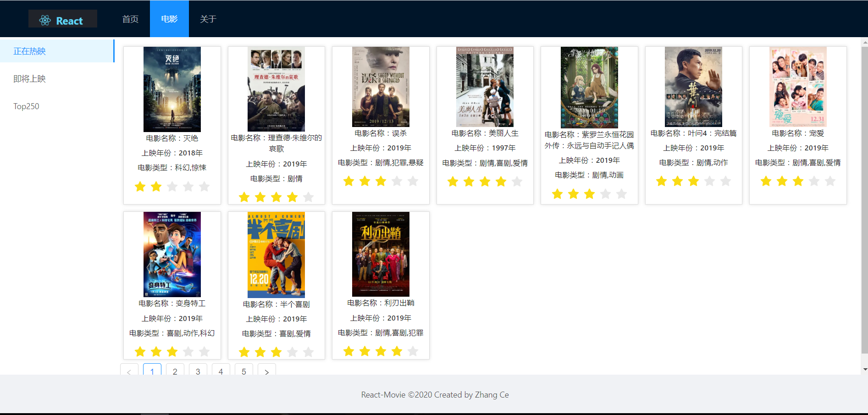Click the 上映年份:1997年 text

(485, 148)
